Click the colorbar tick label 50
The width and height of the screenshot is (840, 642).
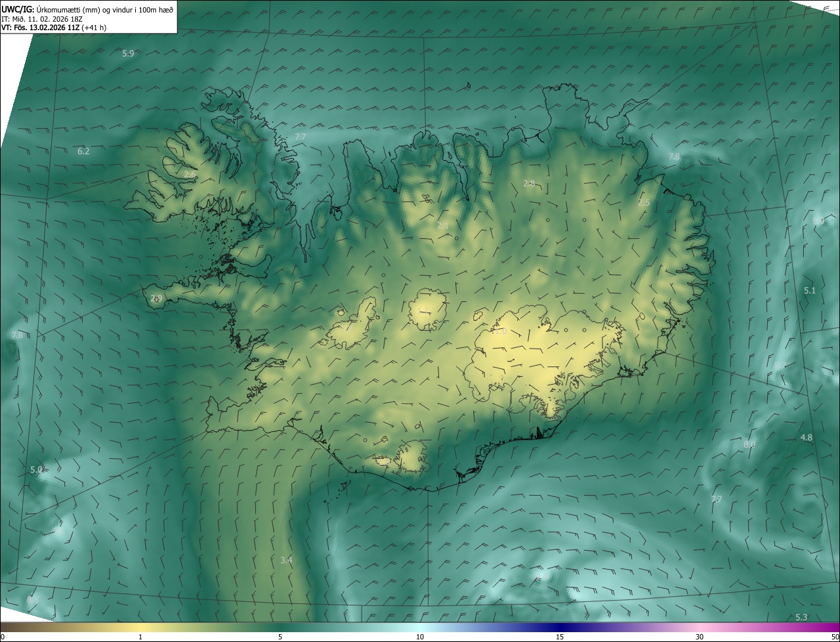tap(835, 637)
